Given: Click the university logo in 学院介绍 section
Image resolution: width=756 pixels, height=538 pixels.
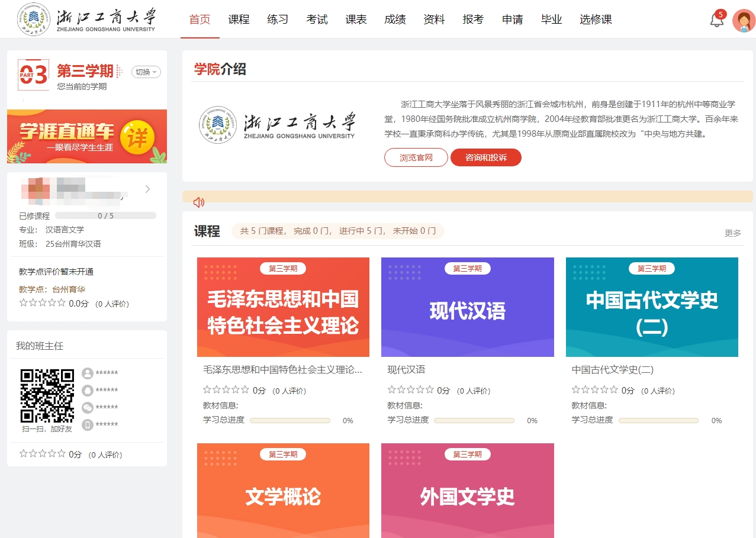Looking at the screenshot, I should click(278, 124).
